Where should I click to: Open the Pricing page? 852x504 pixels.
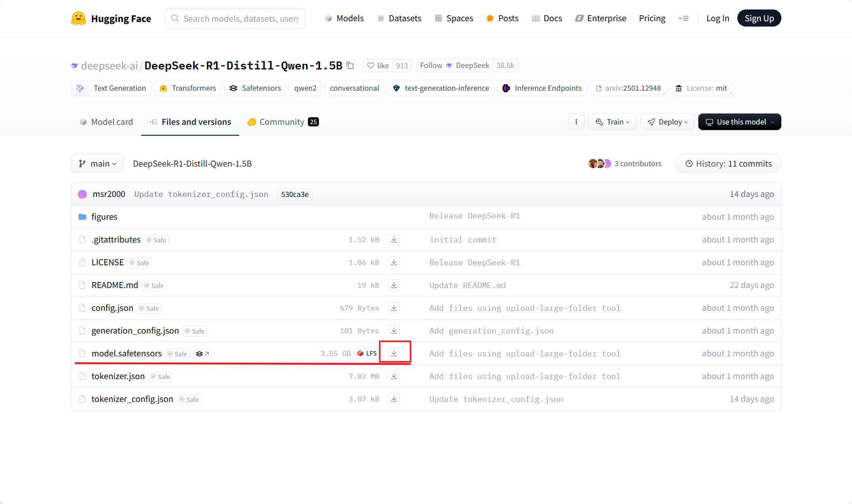pos(652,18)
